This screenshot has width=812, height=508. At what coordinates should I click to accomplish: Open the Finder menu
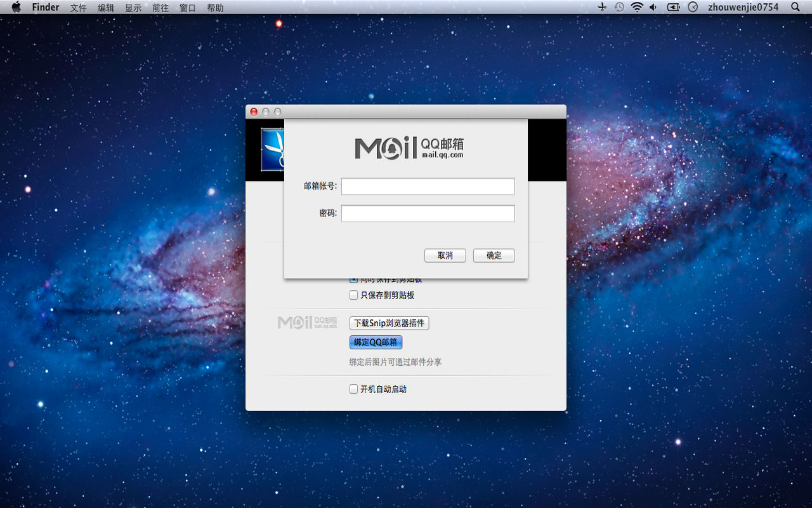(x=46, y=8)
